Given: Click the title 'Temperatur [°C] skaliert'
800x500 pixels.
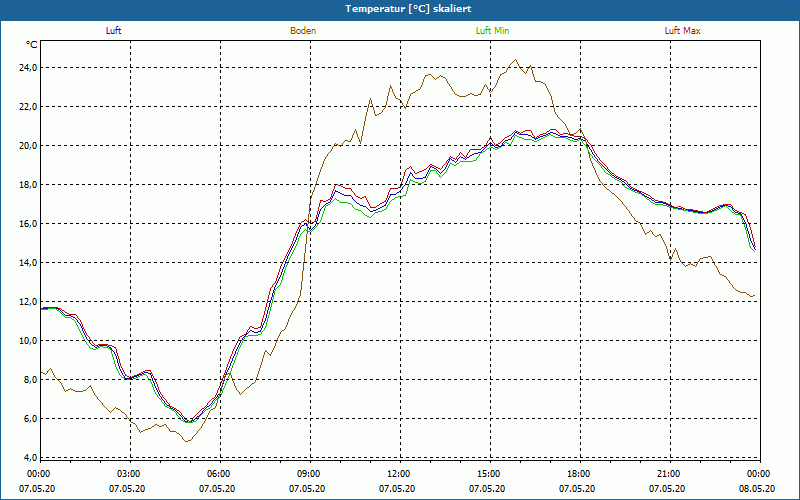Looking at the screenshot, I should [x=408, y=9].
